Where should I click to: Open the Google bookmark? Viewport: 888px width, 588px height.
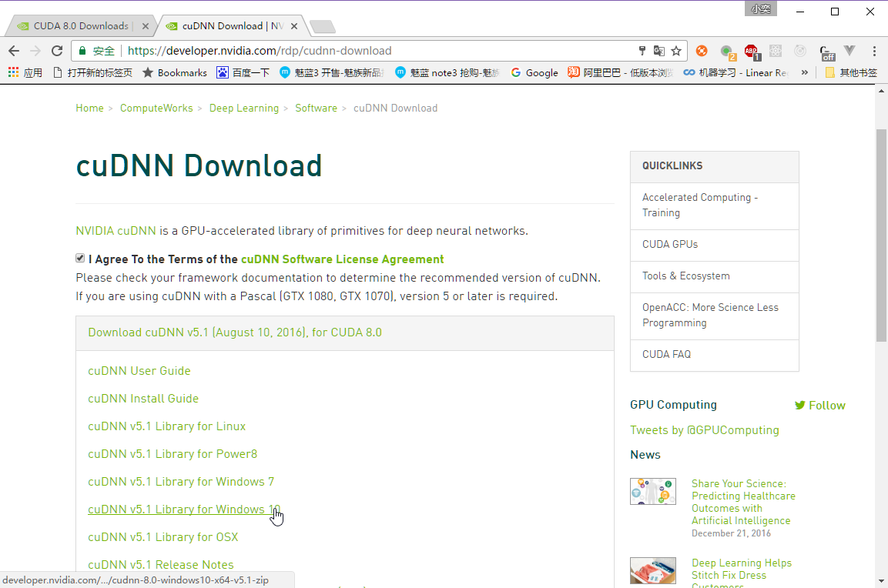(534, 72)
